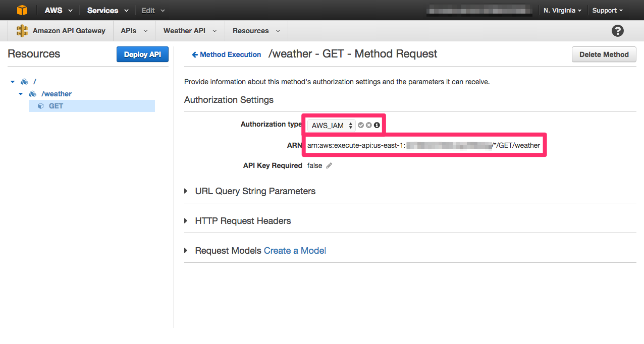Click the 'Resources' panel heading
Viewport: 644px width, 344px height.
tap(34, 54)
